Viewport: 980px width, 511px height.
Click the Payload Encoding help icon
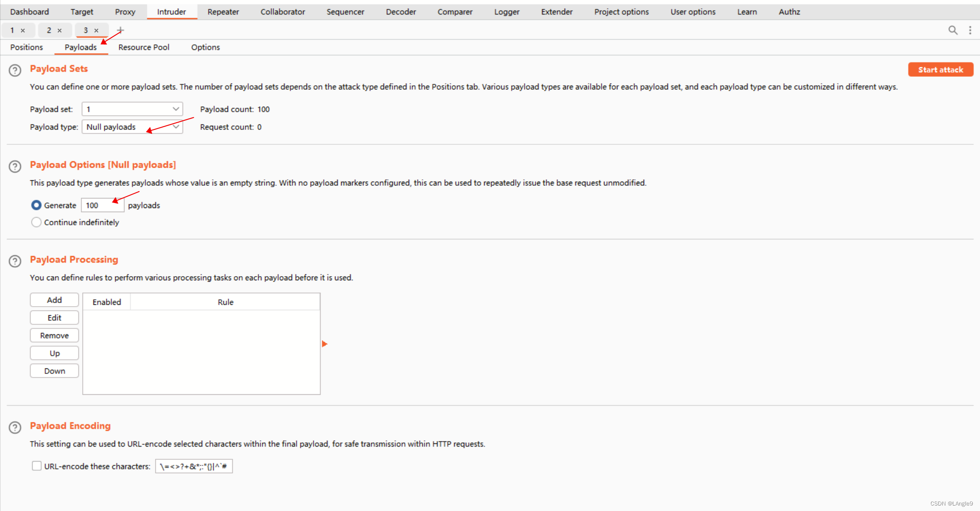pyautogui.click(x=15, y=427)
